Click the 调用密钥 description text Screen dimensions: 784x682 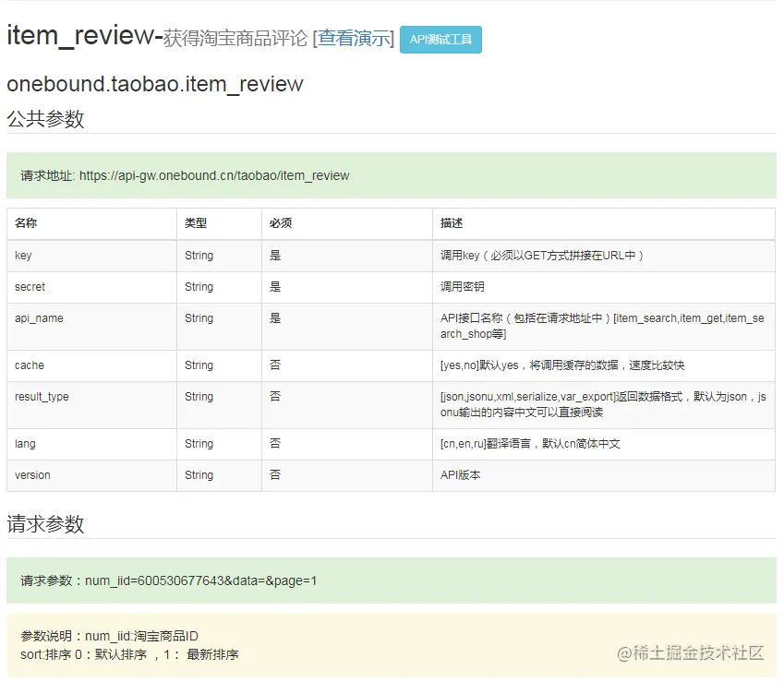pyautogui.click(x=462, y=287)
